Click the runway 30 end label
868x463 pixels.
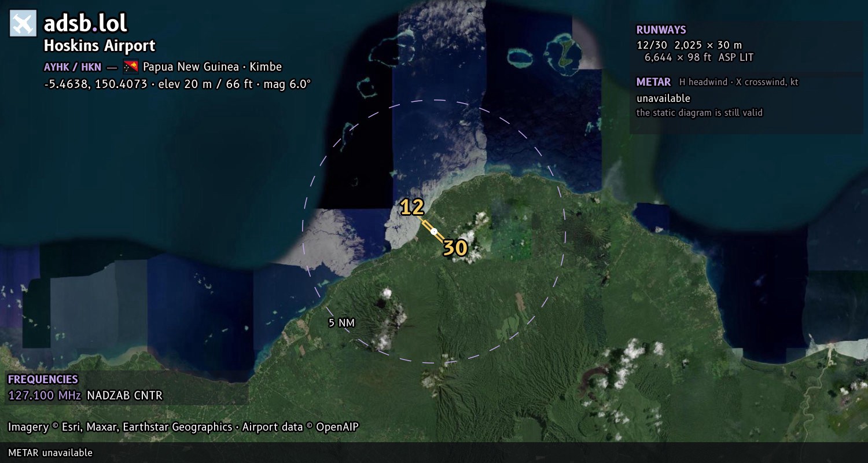455,248
